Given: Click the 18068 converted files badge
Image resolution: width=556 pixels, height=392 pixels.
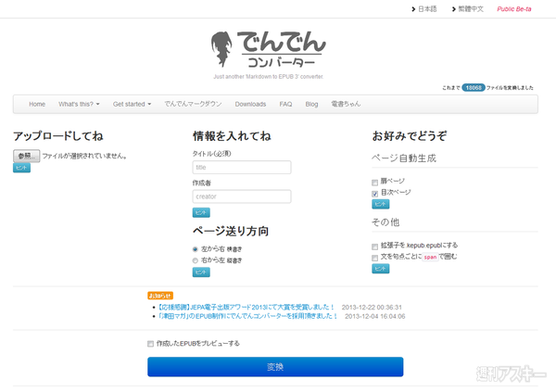Looking at the screenshot, I should click(x=474, y=88).
